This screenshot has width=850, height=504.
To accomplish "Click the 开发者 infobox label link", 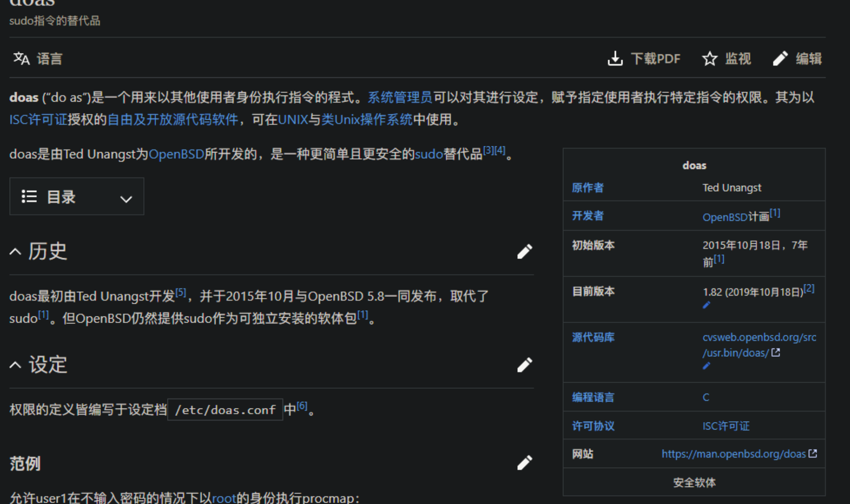I will click(588, 216).
